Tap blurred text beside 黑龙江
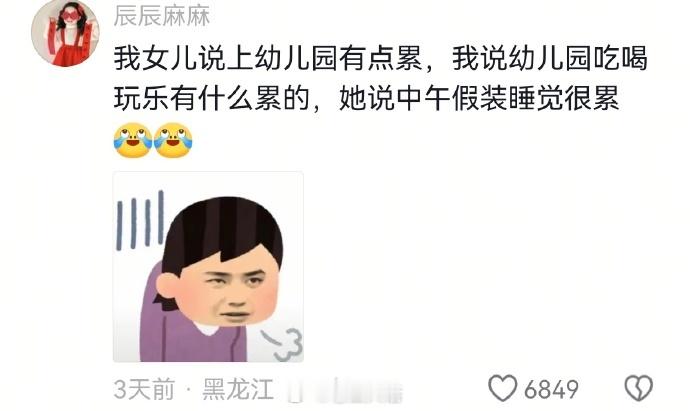 coord(345,391)
